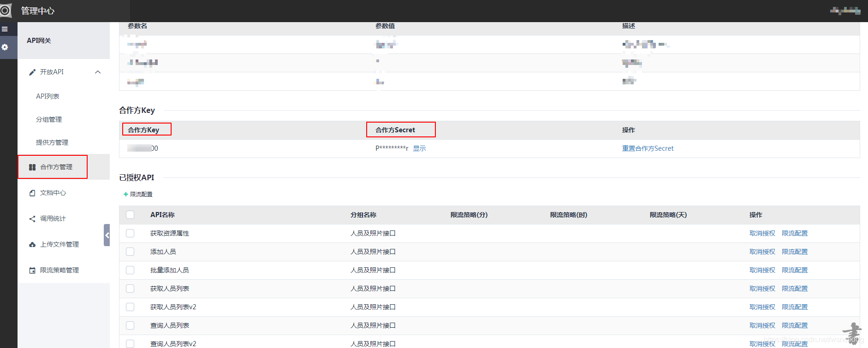Click the 上传文件管理 cloud upload icon

pyautogui.click(x=32, y=245)
